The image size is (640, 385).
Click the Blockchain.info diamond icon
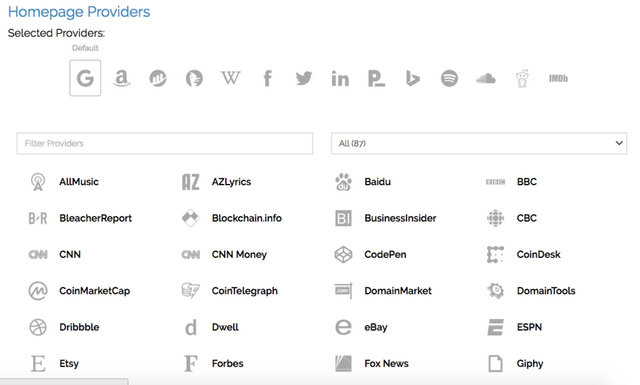[x=191, y=218]
